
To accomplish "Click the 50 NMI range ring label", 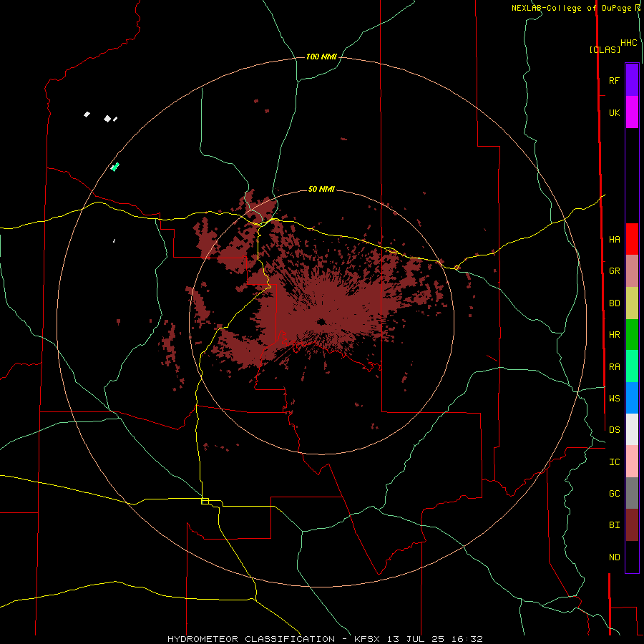I will pyautogui.click(x=321, y=189).
